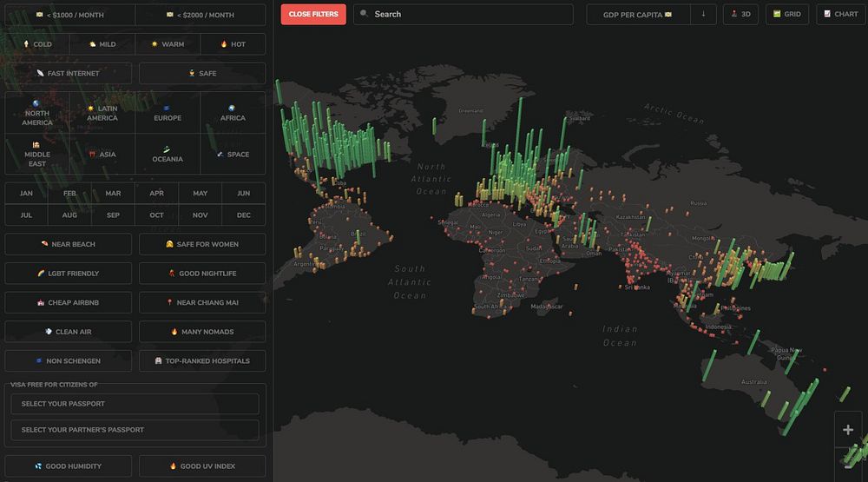Enable Good Nightlife filter
The height and width of the screenshot is (482, 868).
tap(202, 274)
